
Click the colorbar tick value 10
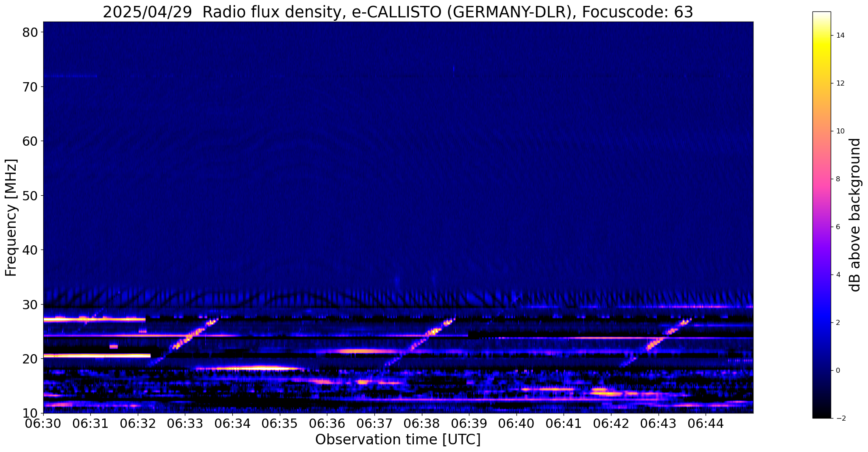point(840,131)
